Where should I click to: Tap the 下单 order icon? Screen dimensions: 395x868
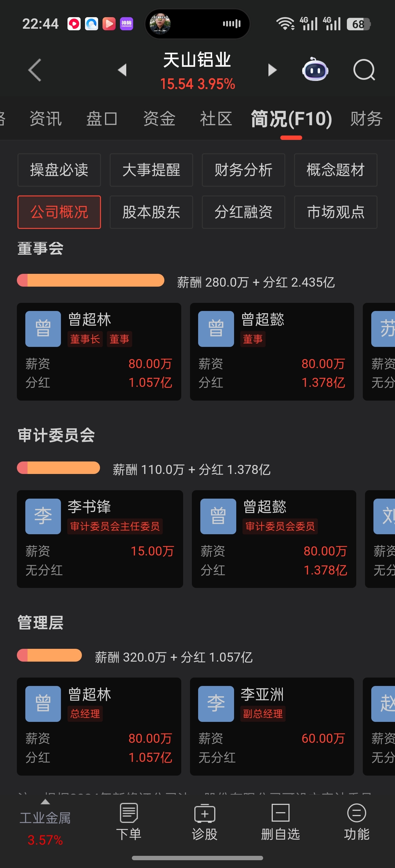tap(128, 821)
